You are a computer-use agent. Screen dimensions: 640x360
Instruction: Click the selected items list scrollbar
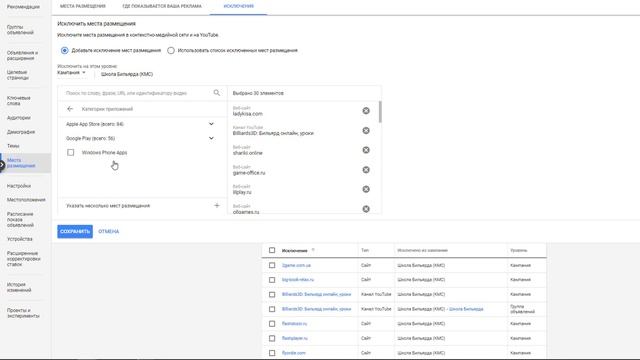click(x=380, y=112)
